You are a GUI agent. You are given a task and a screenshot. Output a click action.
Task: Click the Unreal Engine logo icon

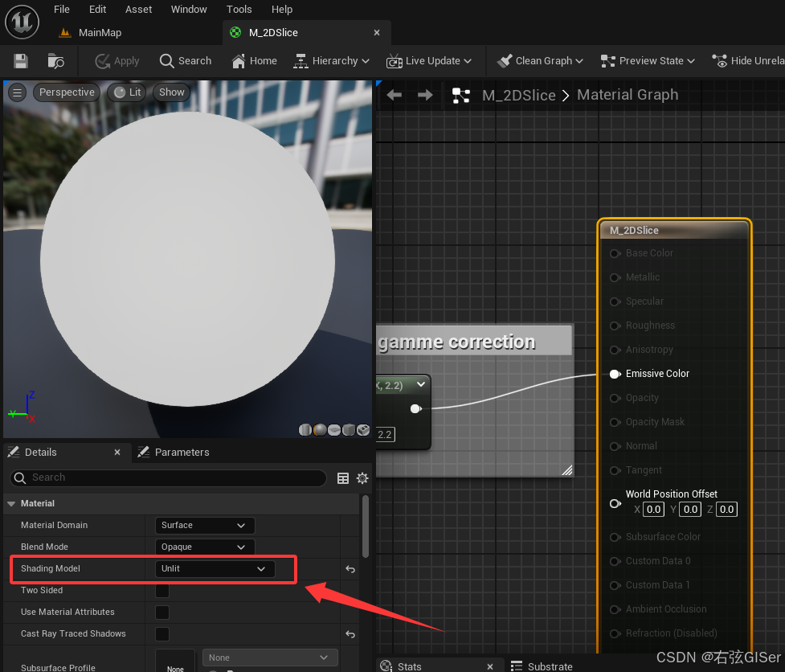click(x=22, y=22)
